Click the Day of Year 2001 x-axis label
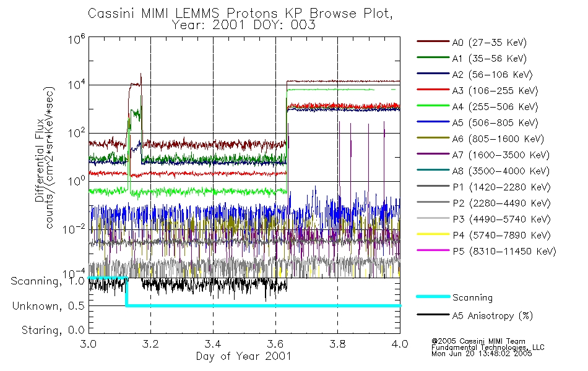Viewport: 588px width, 371px height. pos(244,356)
